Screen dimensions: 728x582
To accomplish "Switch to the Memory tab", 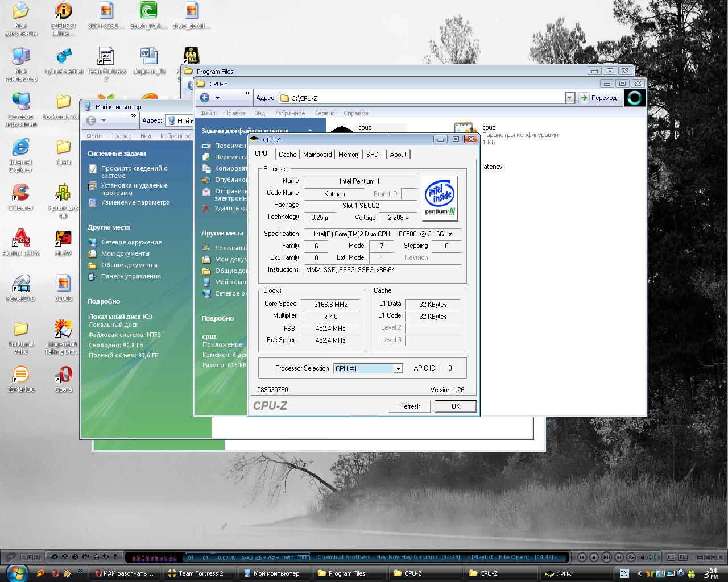I will (349, 155).
